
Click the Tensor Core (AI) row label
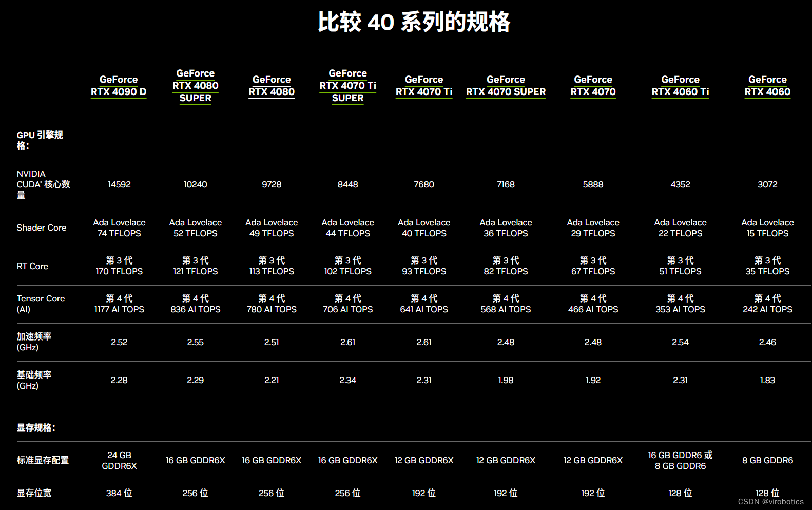point(41,304)
